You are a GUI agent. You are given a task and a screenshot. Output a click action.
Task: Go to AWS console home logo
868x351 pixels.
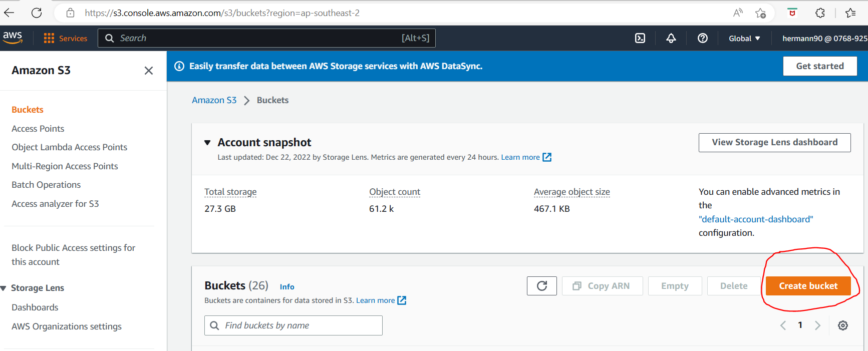[x=13, y=38]
